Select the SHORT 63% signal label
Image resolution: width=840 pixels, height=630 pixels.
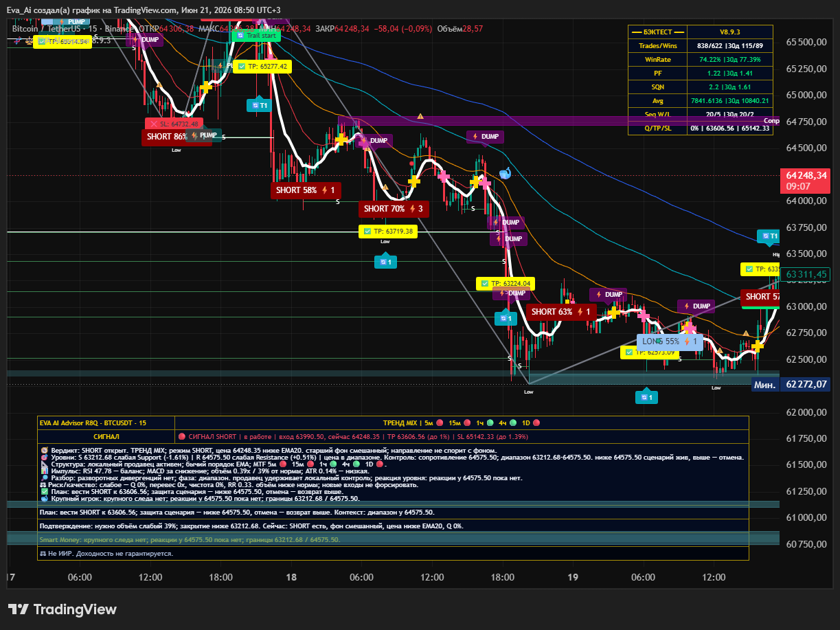[560, 311]
